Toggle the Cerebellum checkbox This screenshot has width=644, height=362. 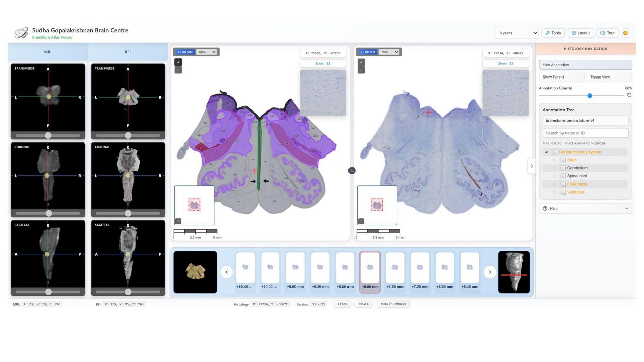[563, 168]
